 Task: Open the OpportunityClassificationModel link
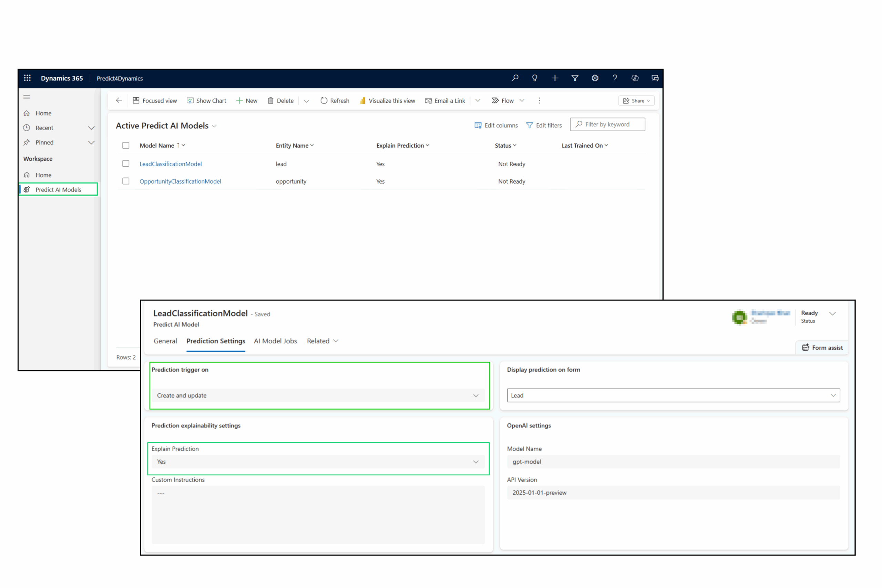click(180, 181)
